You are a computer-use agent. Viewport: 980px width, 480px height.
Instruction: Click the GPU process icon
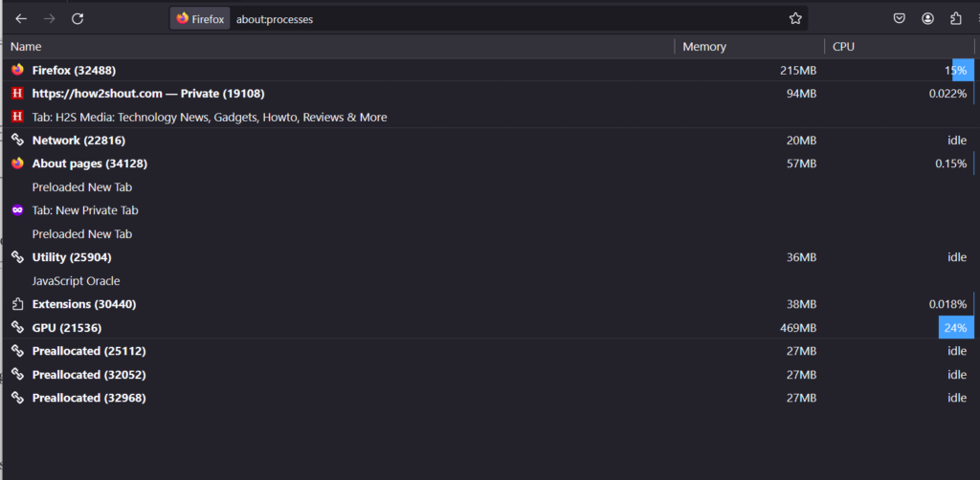(17, 328)
